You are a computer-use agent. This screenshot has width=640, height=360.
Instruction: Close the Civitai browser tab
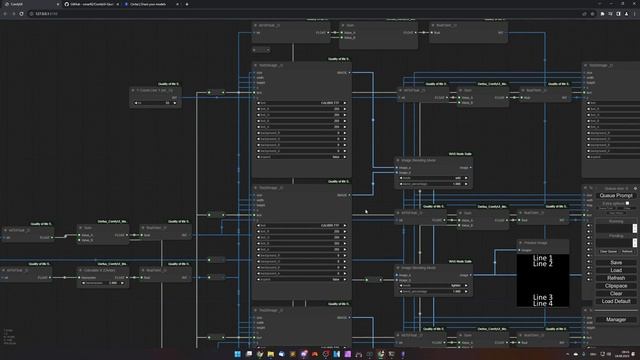coord(177,4)
